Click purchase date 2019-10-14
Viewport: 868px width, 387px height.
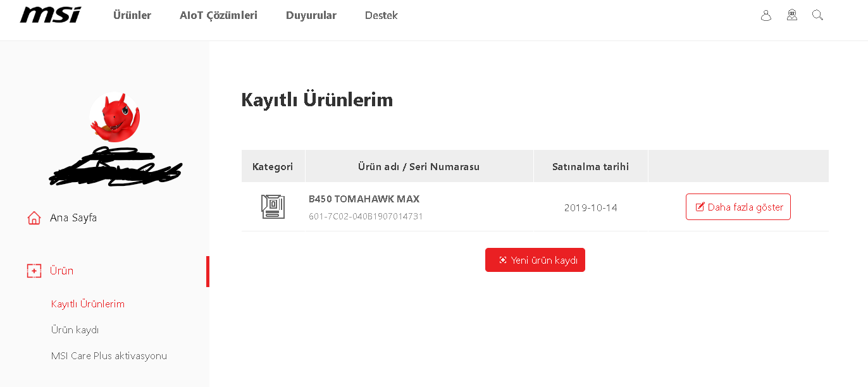pyautogui.click(x=591, y=207)
